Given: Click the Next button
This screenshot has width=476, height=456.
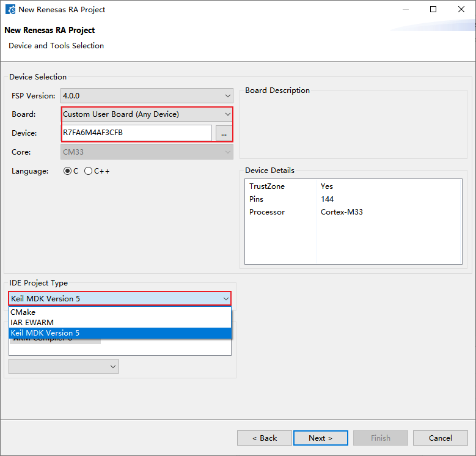Looking at the screenshot, I should (x=321, y=438).
